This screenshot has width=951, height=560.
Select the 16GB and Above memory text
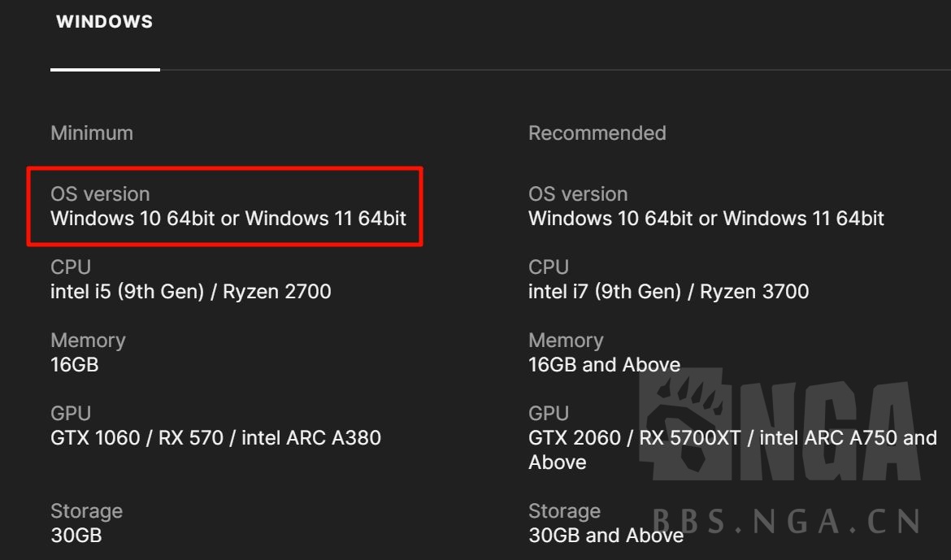(x=604, y=365)
